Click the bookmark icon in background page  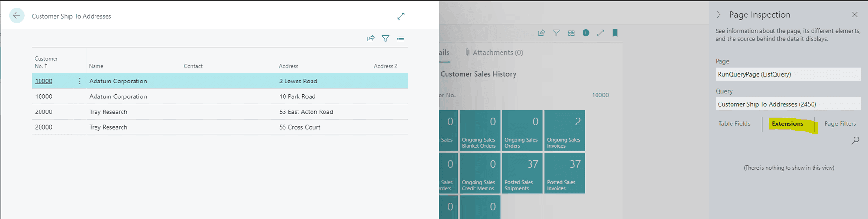tap(615, 33)
